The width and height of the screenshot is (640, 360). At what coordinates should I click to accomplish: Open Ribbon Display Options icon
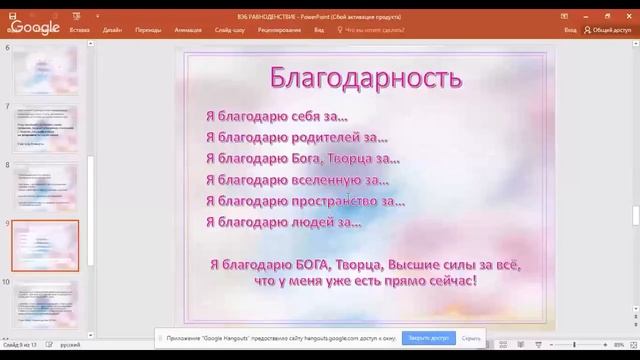(564, 16)
